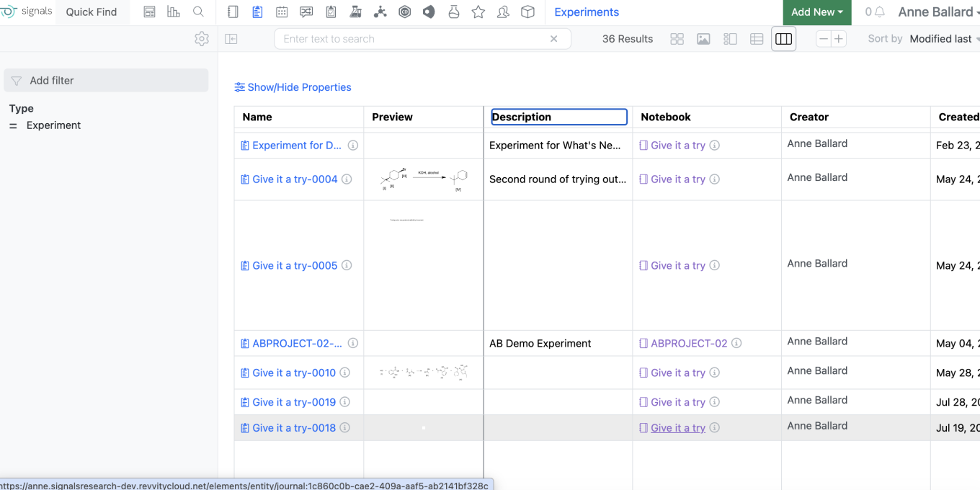Open the Give it a try-0004 experiment
This screenshot has width=980, height=490.
tap(295, 179)
